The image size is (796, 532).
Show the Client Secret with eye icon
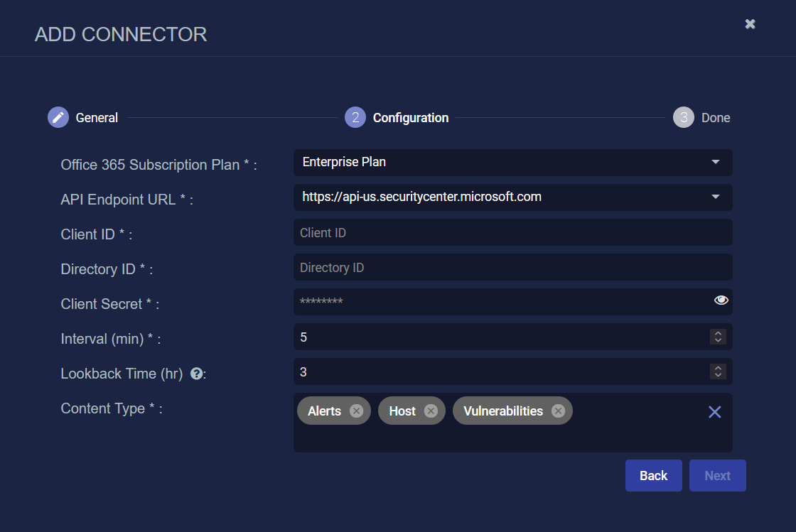click(721, 300)
